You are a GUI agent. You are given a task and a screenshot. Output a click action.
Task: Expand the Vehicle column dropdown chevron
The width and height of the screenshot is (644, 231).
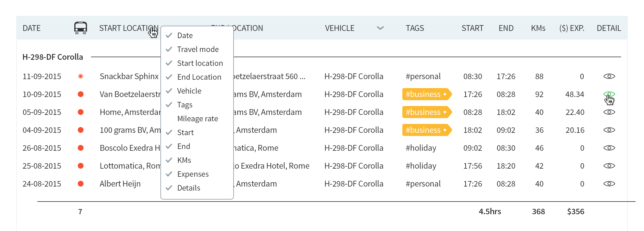click(x=380, y=28)
